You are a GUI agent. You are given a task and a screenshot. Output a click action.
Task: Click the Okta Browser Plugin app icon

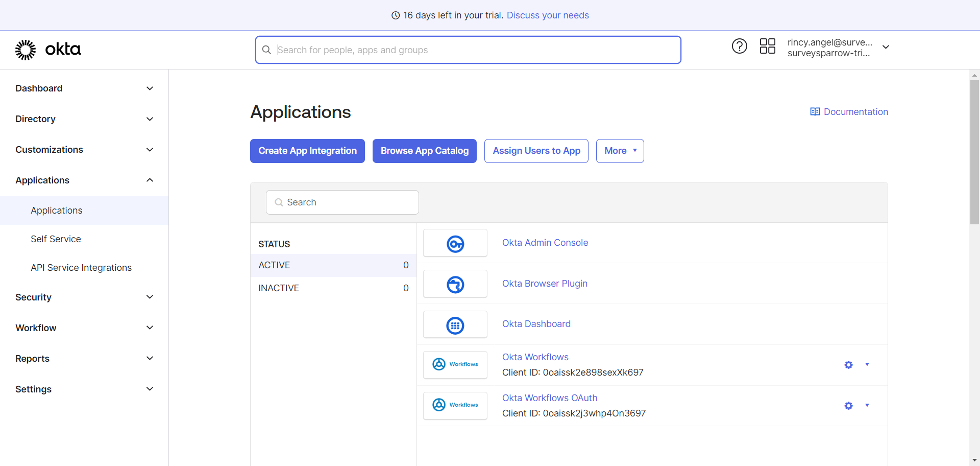(455, 284)
